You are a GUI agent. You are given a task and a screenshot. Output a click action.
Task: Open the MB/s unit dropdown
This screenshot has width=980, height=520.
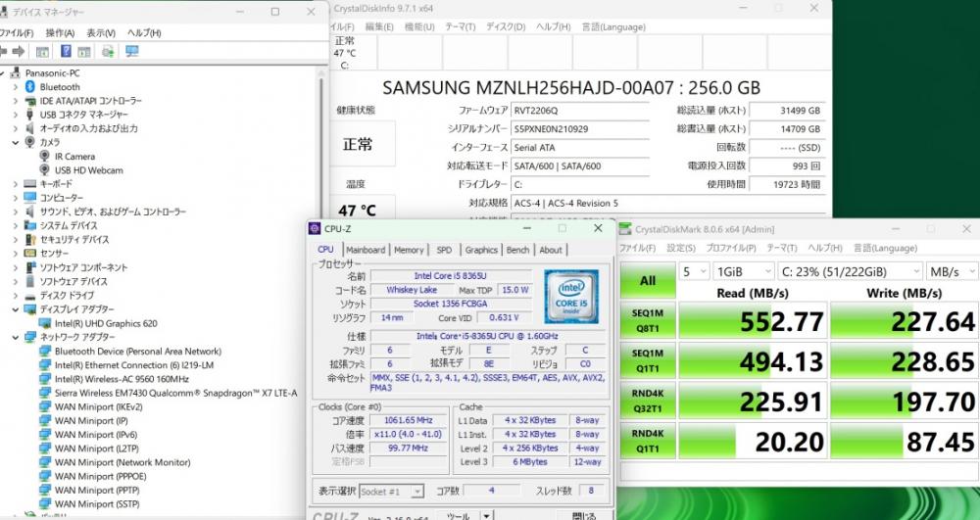951,271
